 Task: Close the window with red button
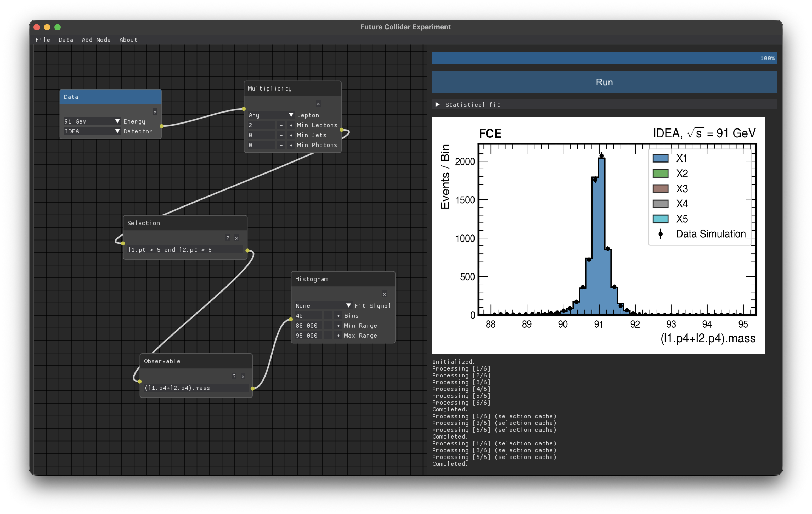(x=37, y=27)
